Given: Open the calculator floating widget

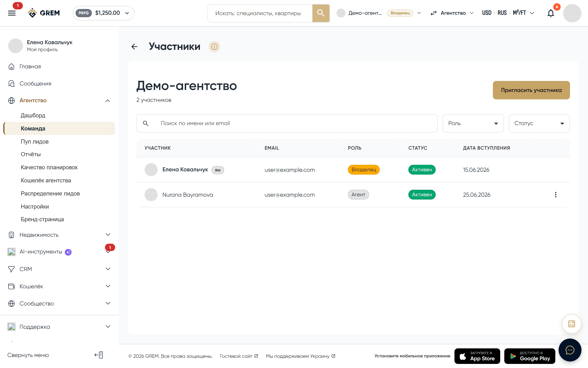Looking at the screenshot, I should coord(571,324).
